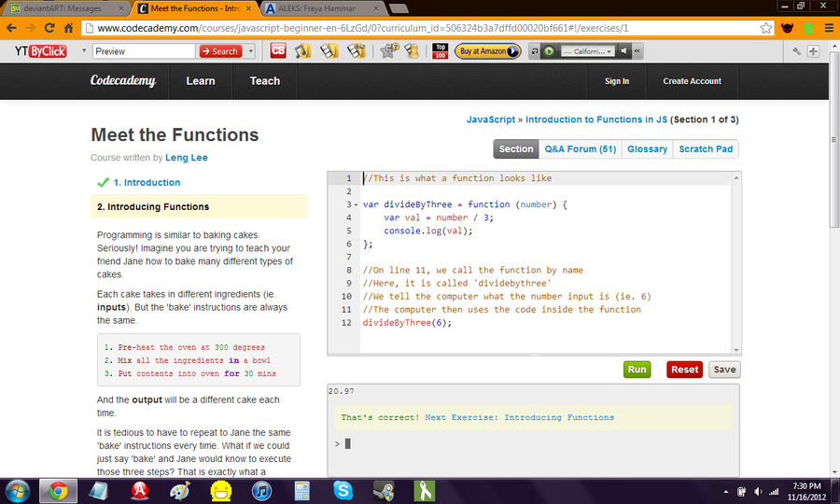This screenshot has height=504, width=840.
Task: Click the Codecademy logo
Action: [122, 81]
